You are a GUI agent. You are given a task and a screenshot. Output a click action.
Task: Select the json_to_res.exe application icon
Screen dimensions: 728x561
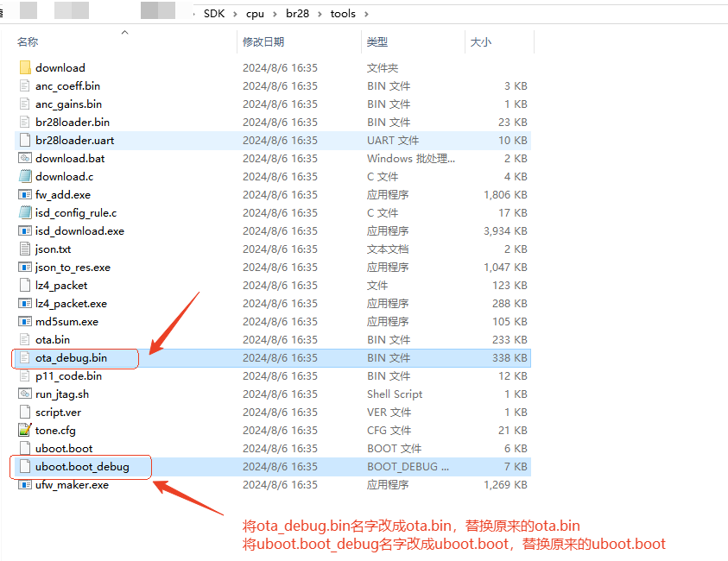click(25, 267)
